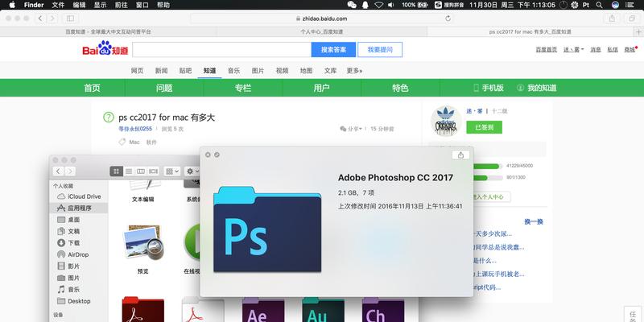Open the 帮助 menu
This screenshot has height=322, width=644.
[163, 5]
